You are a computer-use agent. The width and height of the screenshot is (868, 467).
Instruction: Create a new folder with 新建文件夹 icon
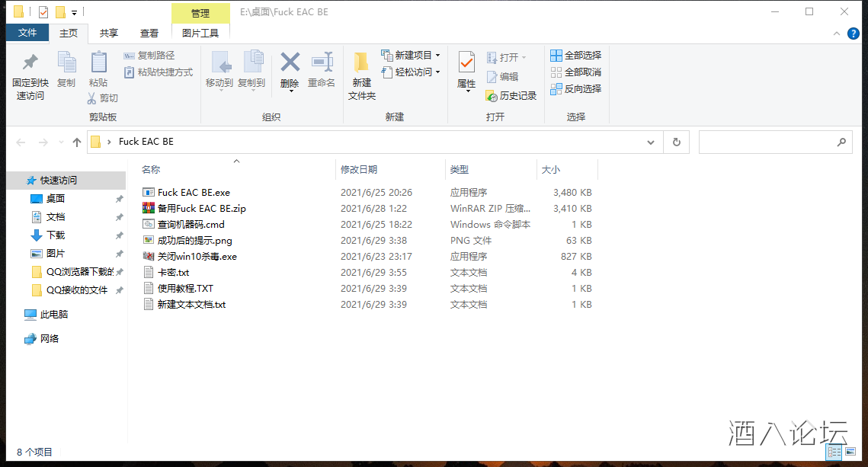point(361,62)
